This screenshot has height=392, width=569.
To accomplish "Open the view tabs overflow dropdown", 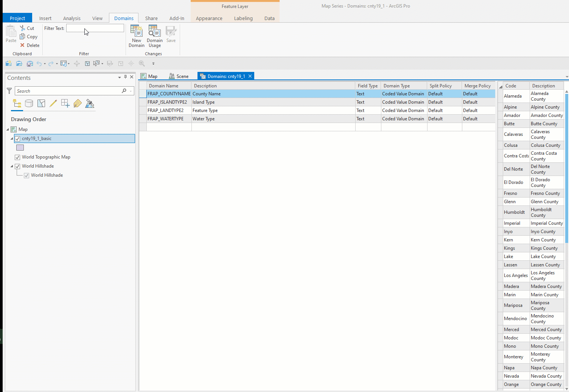I will 567,77.
